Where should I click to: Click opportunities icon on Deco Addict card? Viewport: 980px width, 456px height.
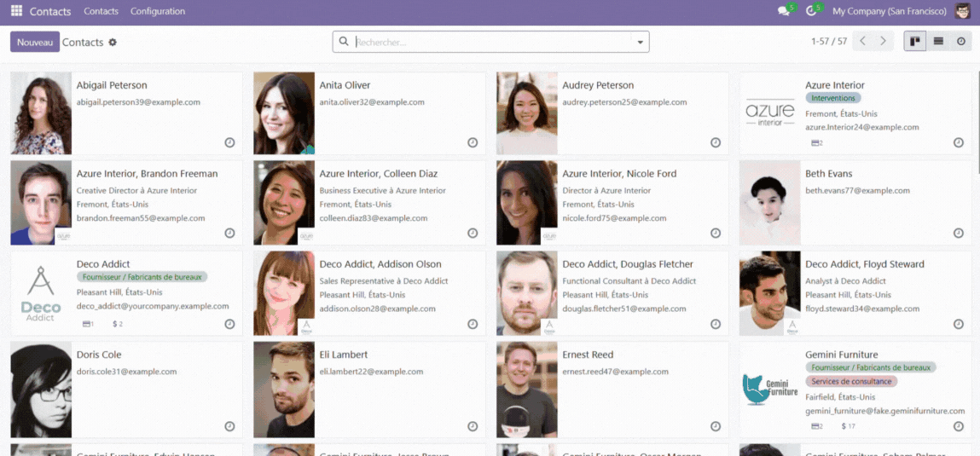[88, 324]
